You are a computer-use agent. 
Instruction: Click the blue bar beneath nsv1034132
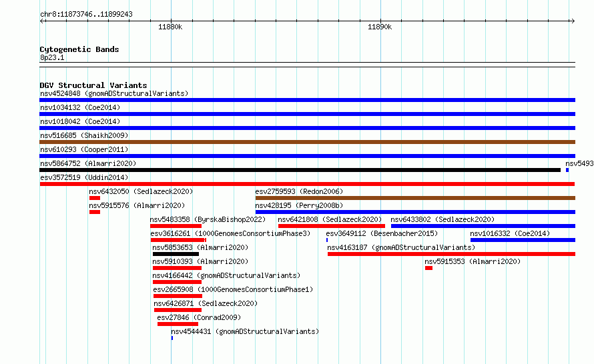tap(307, 114)
